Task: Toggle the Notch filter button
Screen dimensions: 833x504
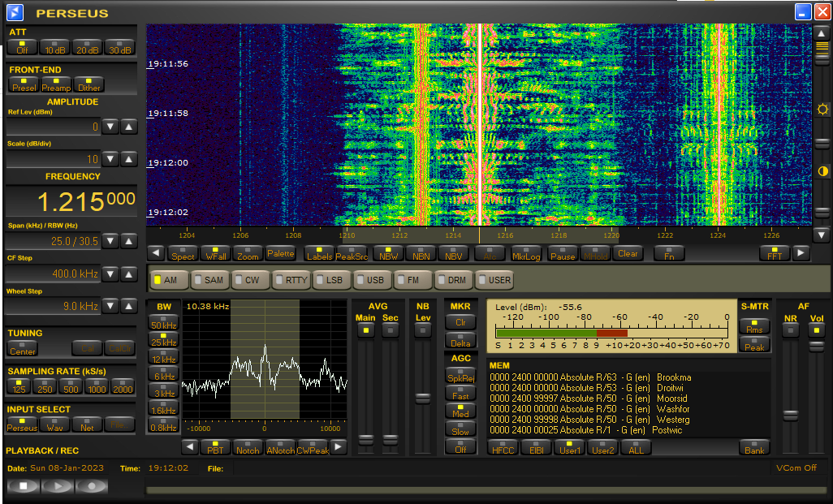Action: coord(248,447)
